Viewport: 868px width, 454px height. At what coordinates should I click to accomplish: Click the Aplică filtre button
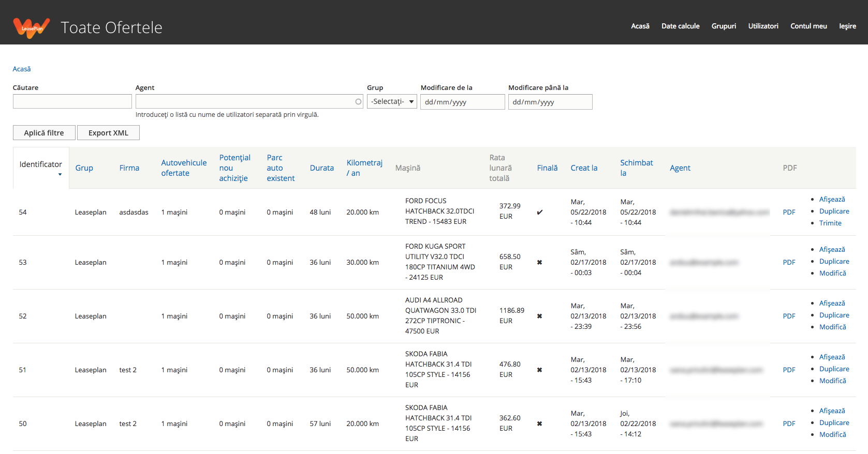(x=44, y=133)
